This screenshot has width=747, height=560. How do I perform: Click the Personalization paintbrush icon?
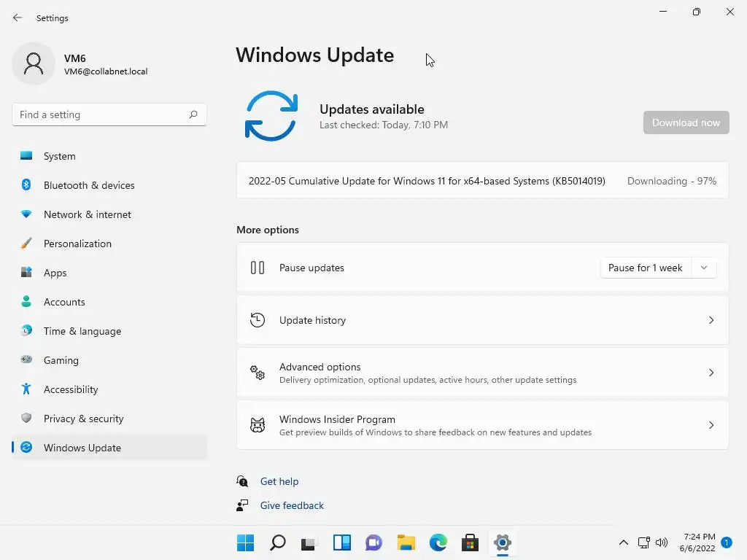point(26,244)
